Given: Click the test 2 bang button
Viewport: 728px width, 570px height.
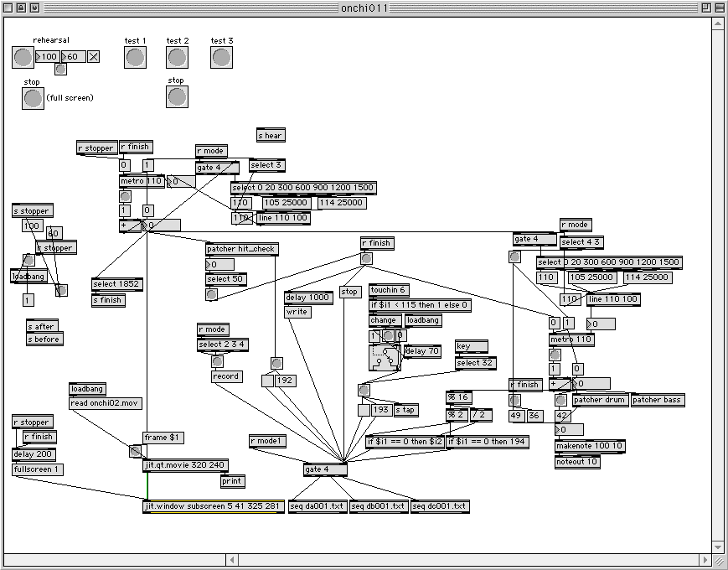Looking at the screenshot, I should pyautogui.click(x=177, y=58).
